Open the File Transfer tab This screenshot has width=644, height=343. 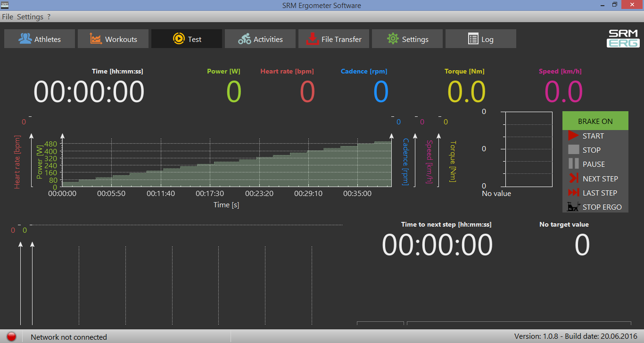(x=334, y=39)
